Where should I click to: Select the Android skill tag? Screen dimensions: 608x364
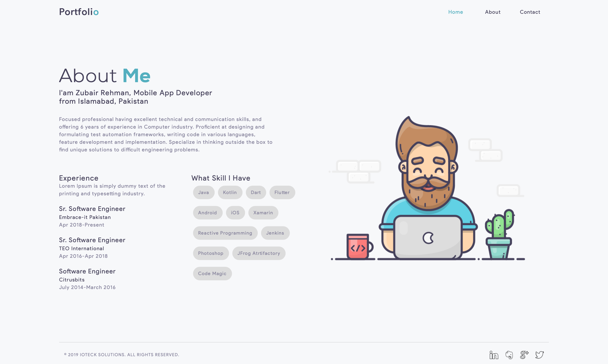coord(207,212)
